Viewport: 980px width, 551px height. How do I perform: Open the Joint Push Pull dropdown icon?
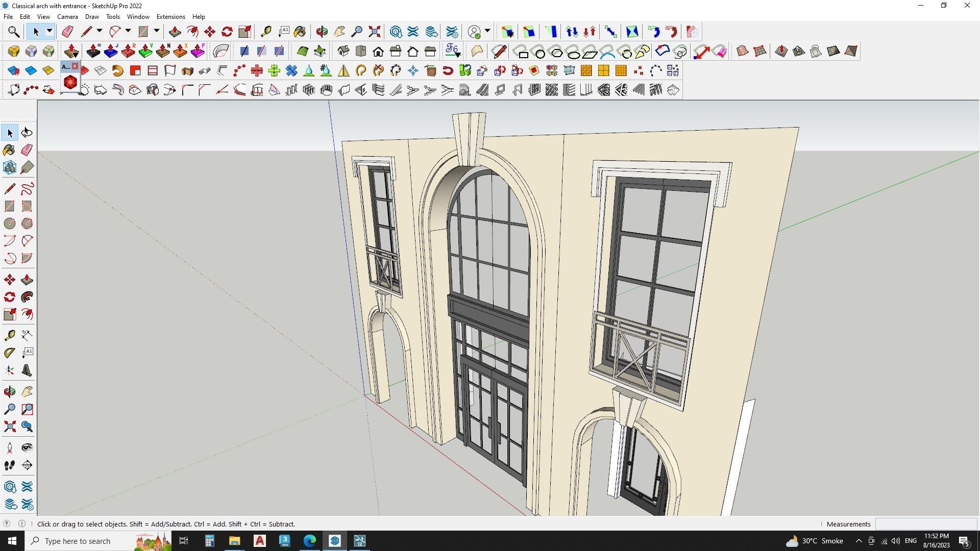pyautogui.click(x=71, y=51)
